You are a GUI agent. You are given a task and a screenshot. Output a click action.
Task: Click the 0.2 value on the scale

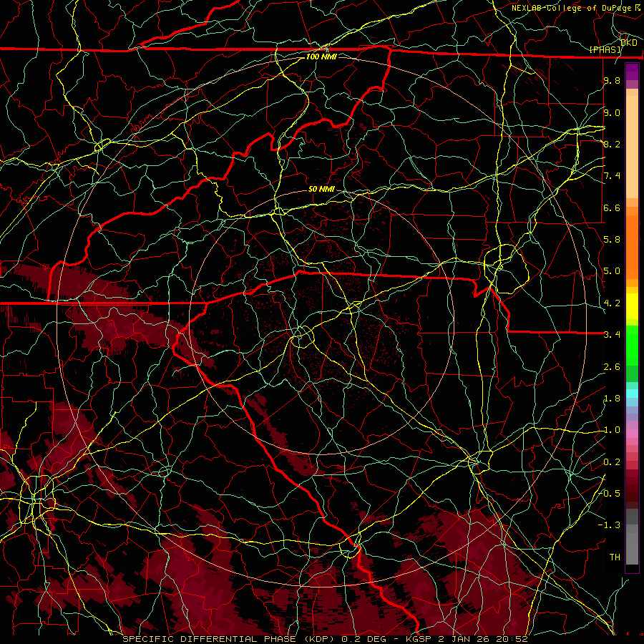click(612, 462)
